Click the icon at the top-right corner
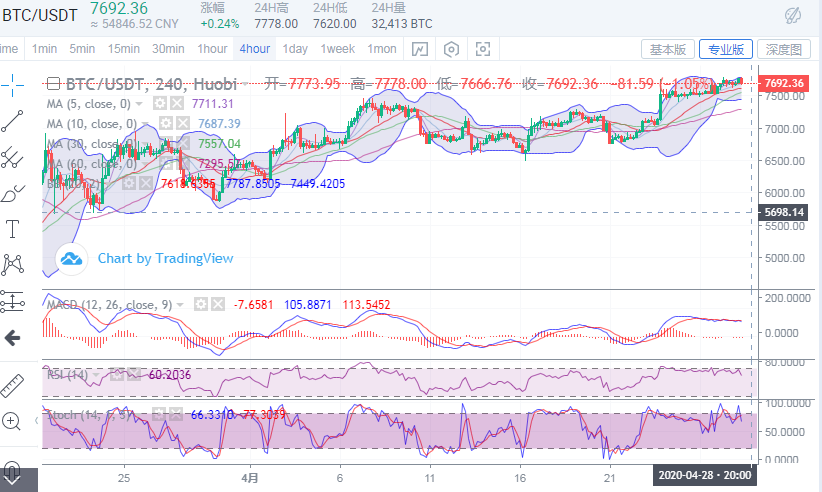This screenshot has height=492, width=822. point(793,15)
